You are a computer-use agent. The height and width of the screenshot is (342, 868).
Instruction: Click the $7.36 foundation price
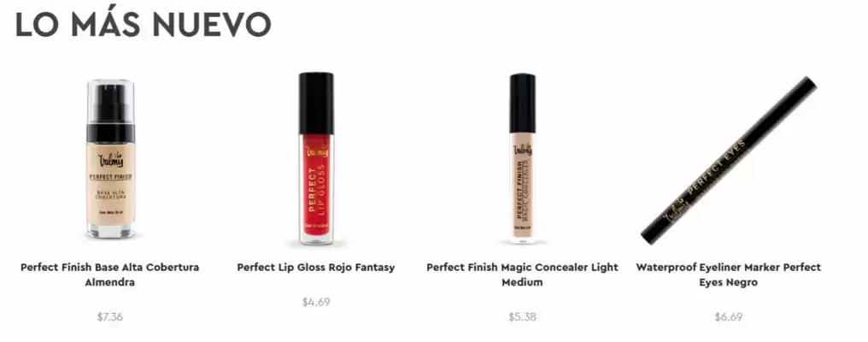pos(110,317)
